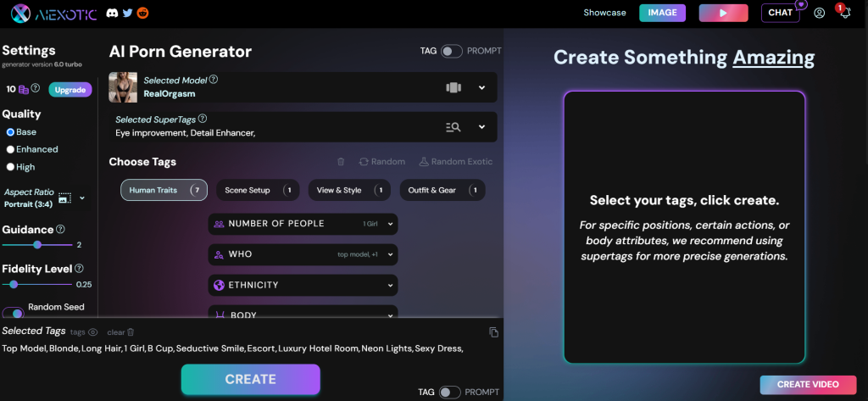Open the Outfit & Gear tab
This screenshot has height=401, width=868.
click(x=442, y=190)
